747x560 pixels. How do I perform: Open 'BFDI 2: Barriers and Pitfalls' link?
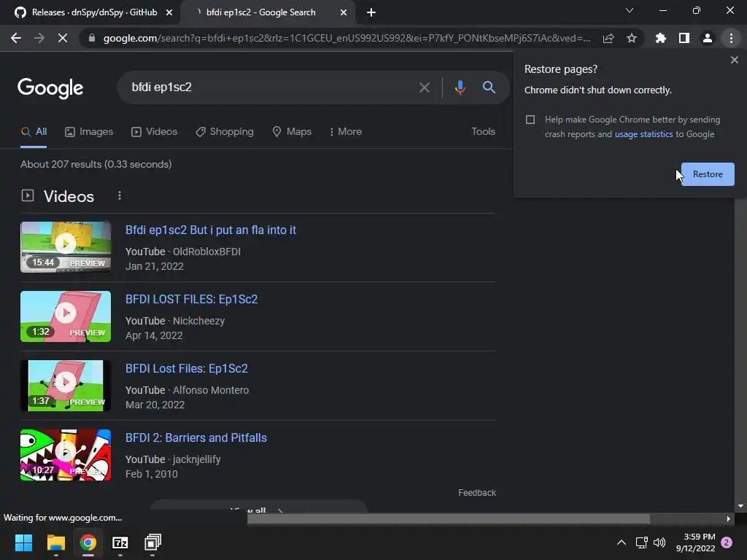(x=196, y=438)
